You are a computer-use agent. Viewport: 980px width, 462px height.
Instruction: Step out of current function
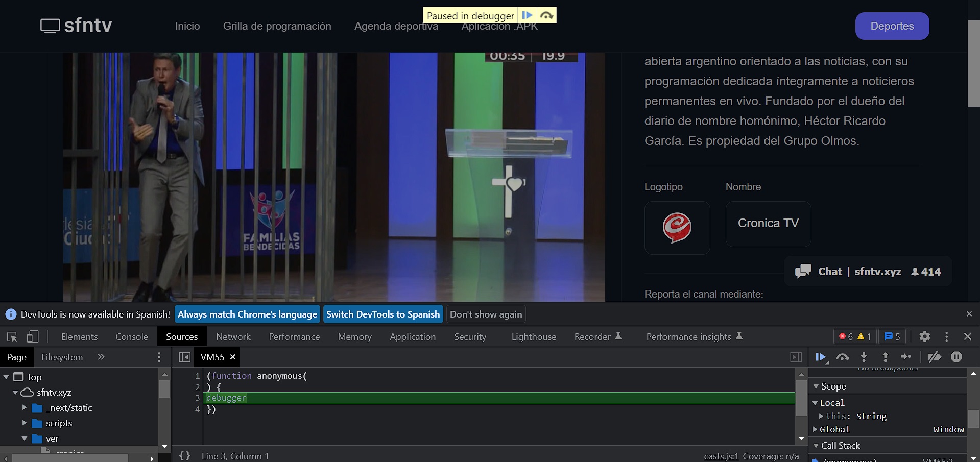pos(885,357)
